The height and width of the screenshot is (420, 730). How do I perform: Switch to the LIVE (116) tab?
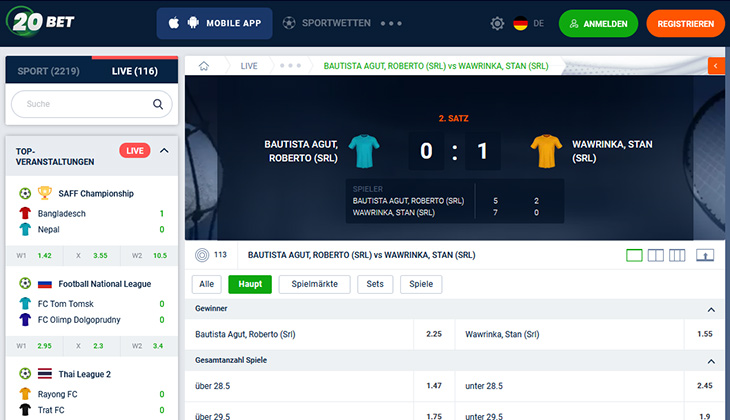click(135, 71)
